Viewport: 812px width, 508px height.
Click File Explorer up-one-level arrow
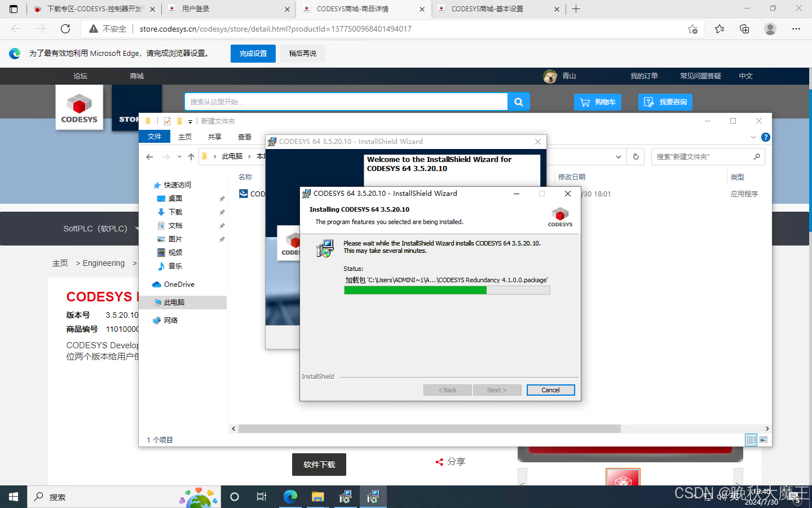tap(191, 156)
